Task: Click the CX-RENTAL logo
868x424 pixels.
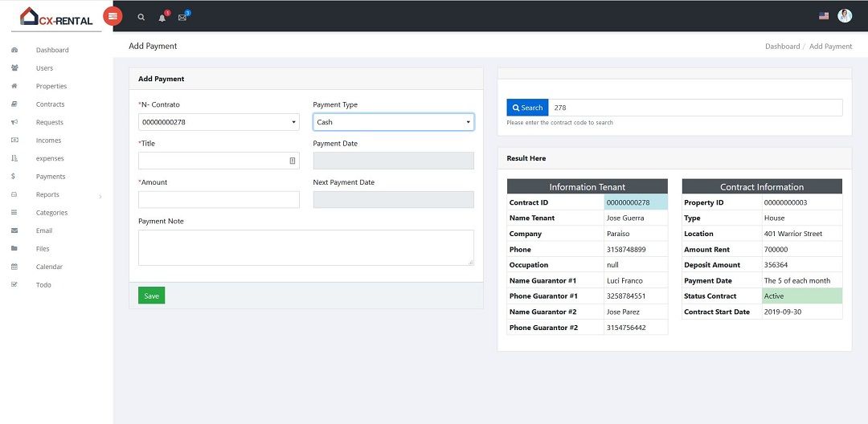Action: click(56, 16)
